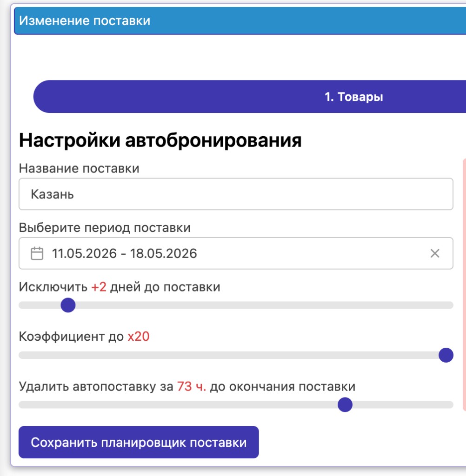Click the 'Исключить дней до поставки' slider handle

68,305
